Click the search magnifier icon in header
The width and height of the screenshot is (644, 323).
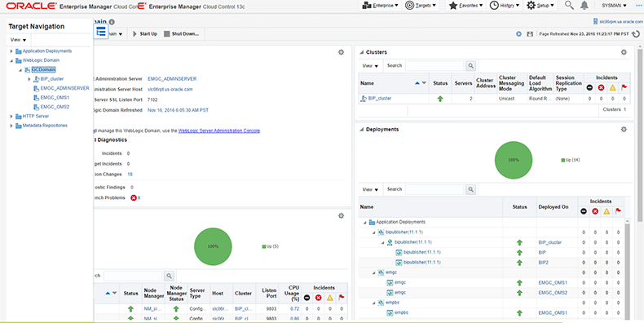[569, 6]
